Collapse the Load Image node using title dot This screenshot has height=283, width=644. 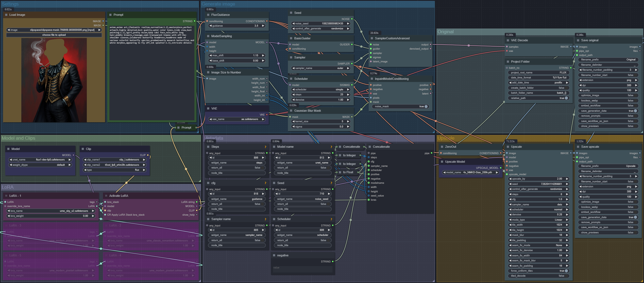click(x=6, y=15)
